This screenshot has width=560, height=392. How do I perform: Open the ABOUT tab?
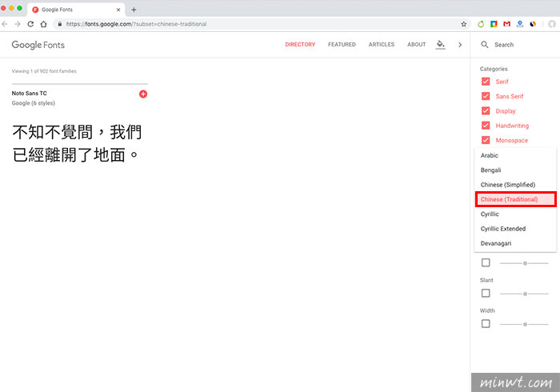pos(417,44)
